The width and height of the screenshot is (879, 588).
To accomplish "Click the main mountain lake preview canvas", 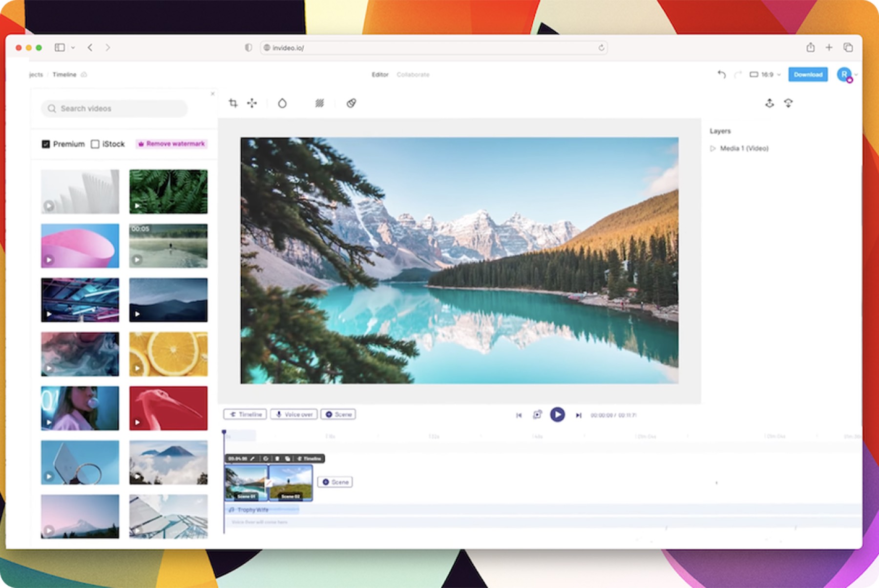I will (459, 260).
